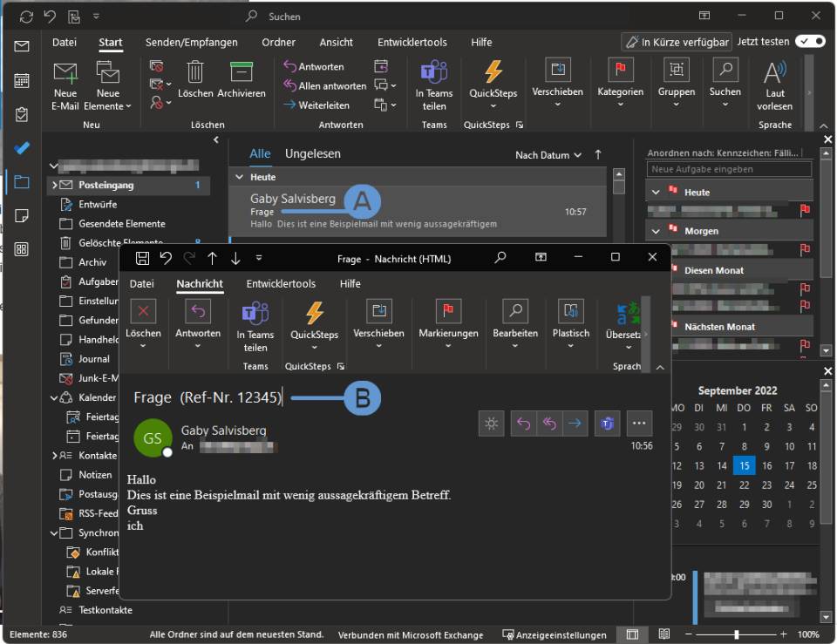This screenshot has width=837, height=644.
Task: Open the Nach Datum sort dropdown
Action: pos(548,155)
